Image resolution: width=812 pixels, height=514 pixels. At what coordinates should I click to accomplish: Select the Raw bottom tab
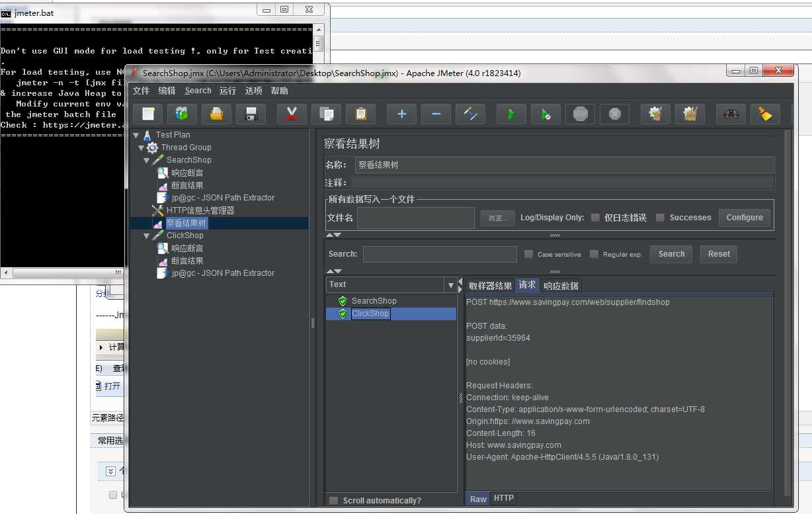click(x=478, y=499)
